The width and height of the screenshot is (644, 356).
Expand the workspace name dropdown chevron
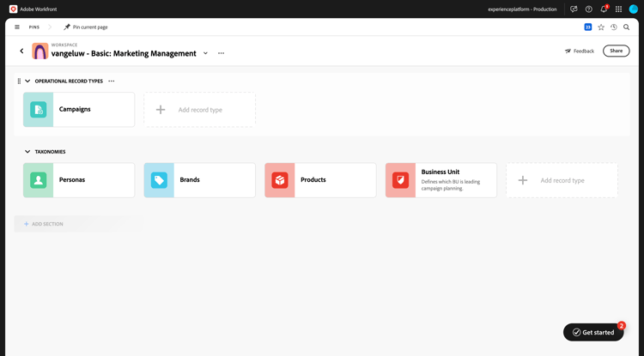coord(205,53)
